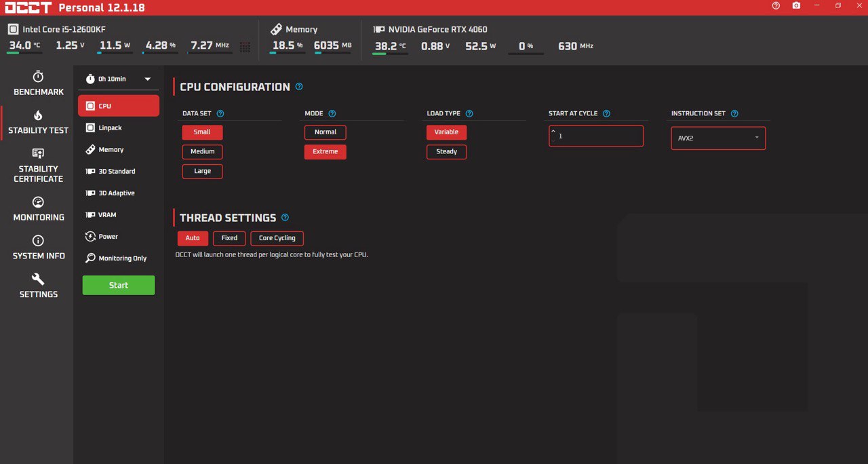
Task: Choose the 3D Standard test
Action: (119, 171)
